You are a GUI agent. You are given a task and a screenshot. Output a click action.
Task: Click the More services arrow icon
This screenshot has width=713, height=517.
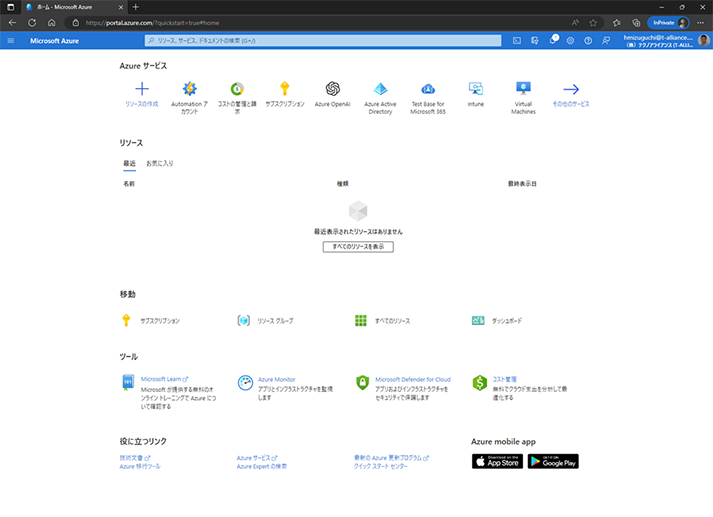(571, 89)
